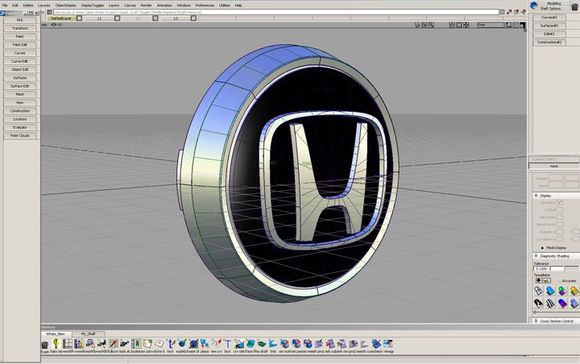Viewport: 580px width, 364px height.
Task: Click the first snap icon right of prompt line
Action: (x=509, y=12)
